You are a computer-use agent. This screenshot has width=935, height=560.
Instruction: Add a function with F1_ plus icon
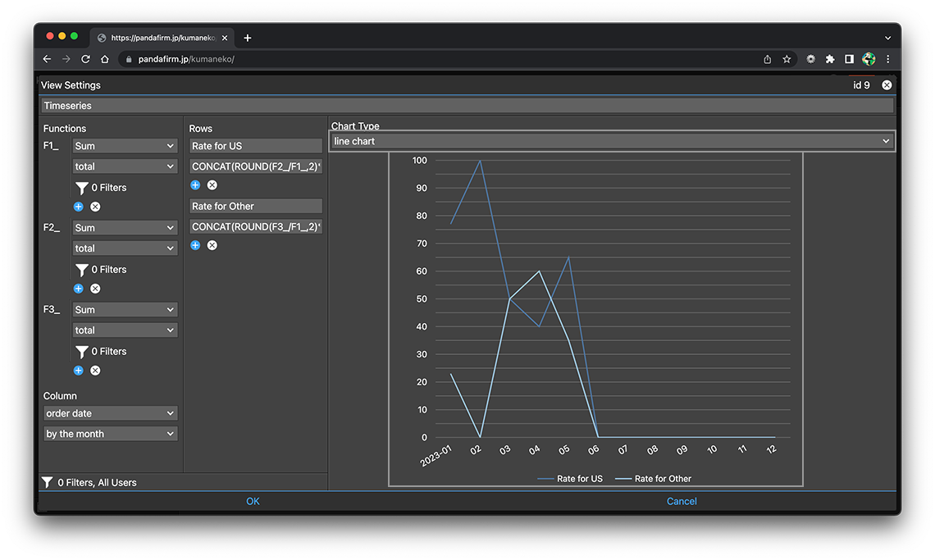point(79,207)
